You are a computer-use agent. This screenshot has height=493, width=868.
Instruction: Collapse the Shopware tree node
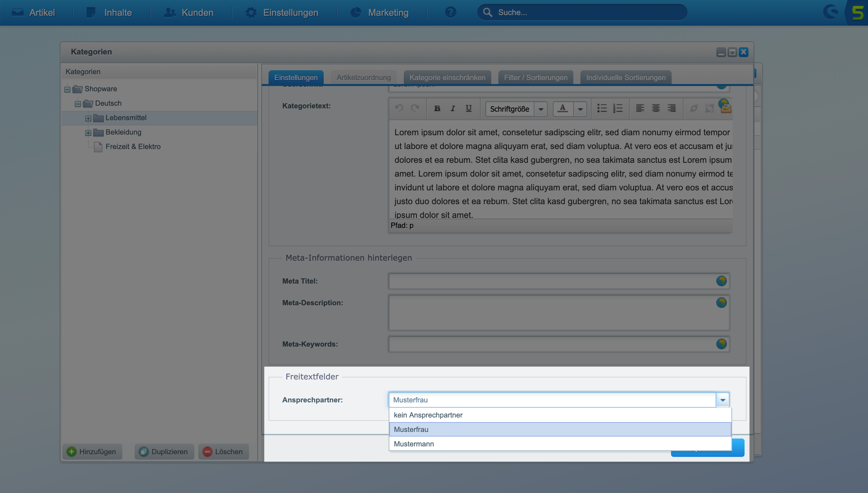[67, 89]
